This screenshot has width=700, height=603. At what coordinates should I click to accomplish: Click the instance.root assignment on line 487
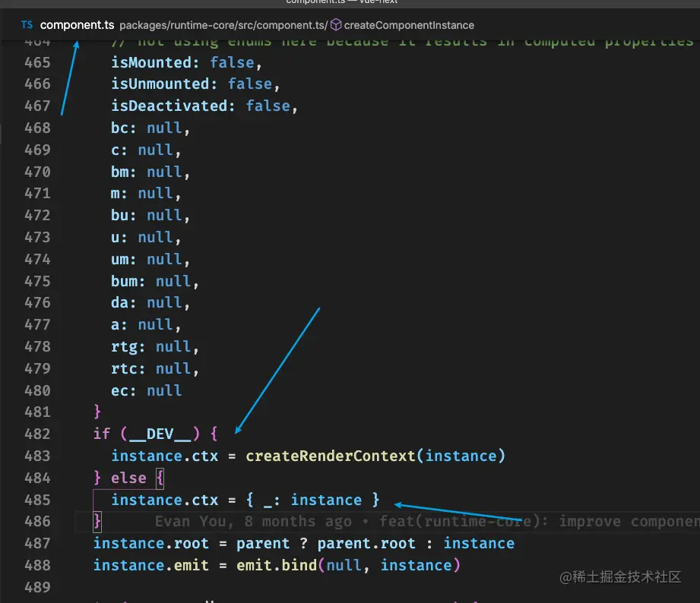[150, 543]
